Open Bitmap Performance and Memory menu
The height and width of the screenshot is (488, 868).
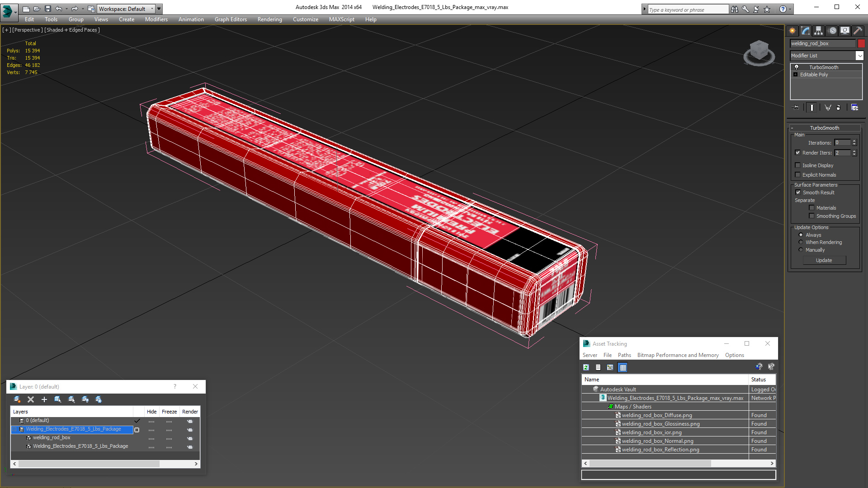[x=678, y=355]
